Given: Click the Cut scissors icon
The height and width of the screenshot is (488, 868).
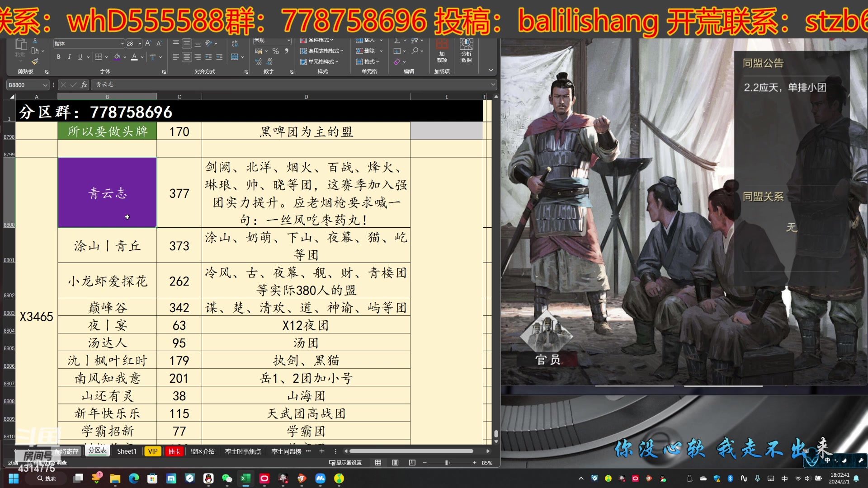Looking at the screenshot, I should click(35, 41).
